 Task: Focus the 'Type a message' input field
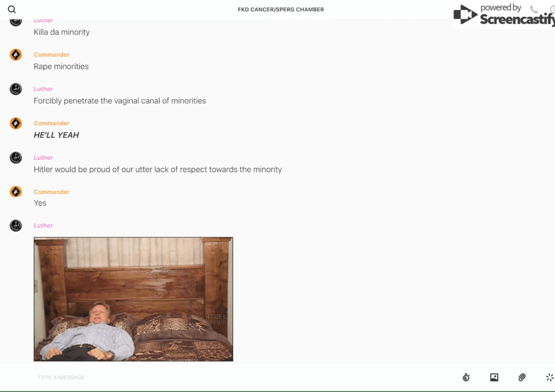tap(244, 377)
